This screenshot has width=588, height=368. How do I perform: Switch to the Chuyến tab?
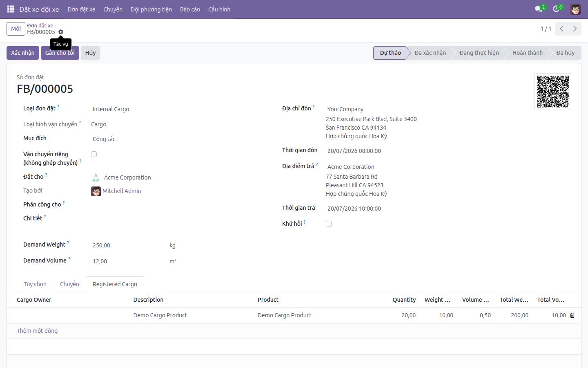coord(69,284)
